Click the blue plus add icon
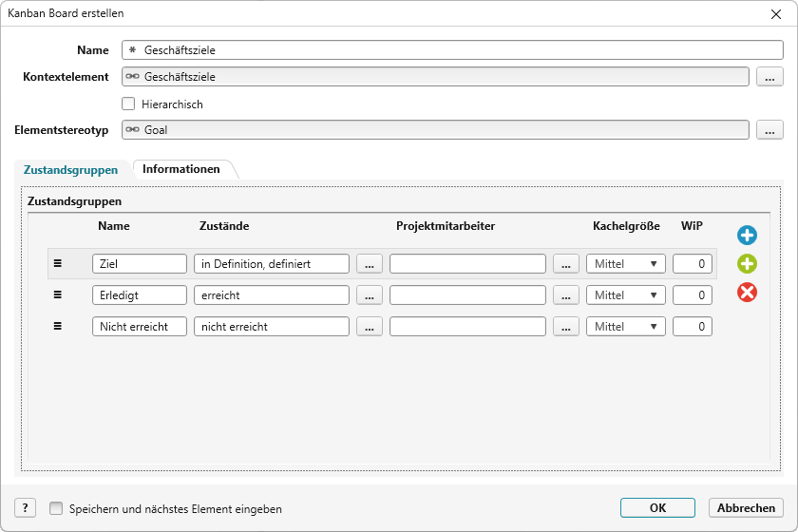Screen dimensions: 798x532 pos(747,235)
